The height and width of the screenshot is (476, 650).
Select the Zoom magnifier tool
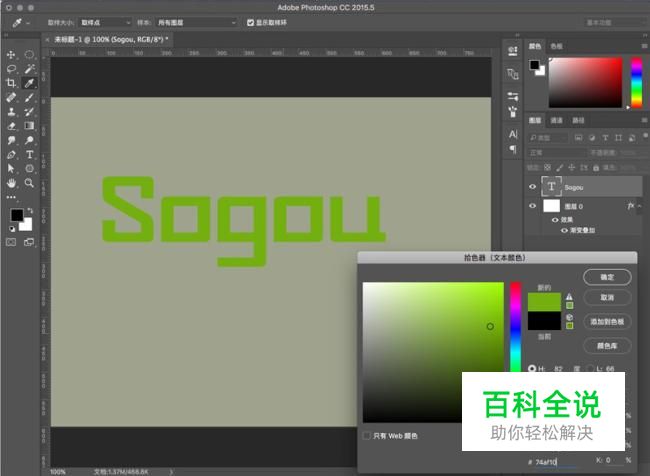pos(29,183)
